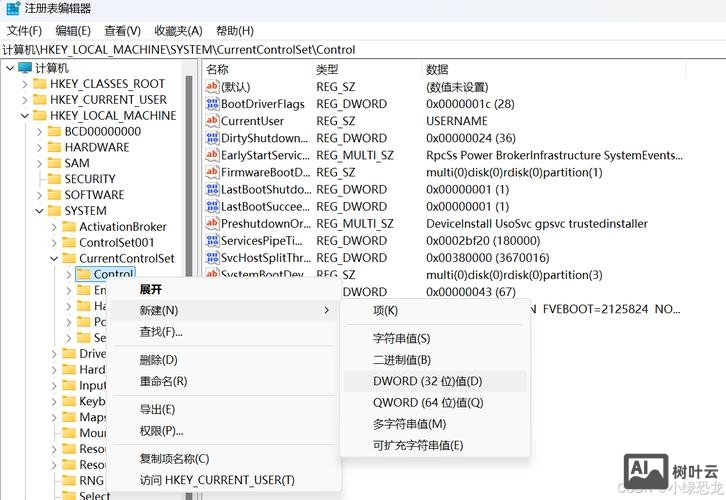Screen dimensions: 726x500
Task: Click the SYSTEM folder icon
Action: pos(54,211)
